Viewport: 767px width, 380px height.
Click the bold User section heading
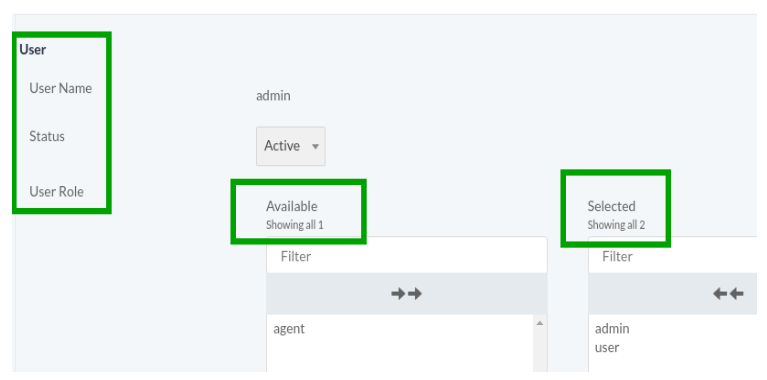pyautogui.click(x=33, y=49)
